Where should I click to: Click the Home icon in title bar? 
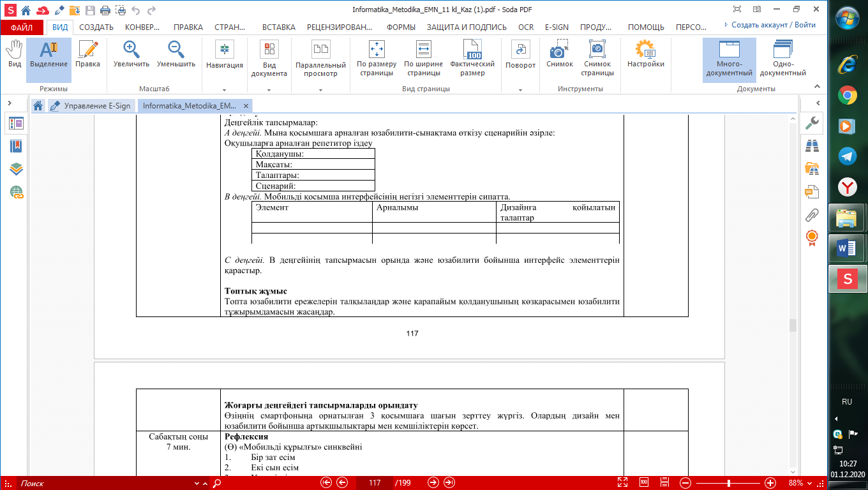point(26,10)
